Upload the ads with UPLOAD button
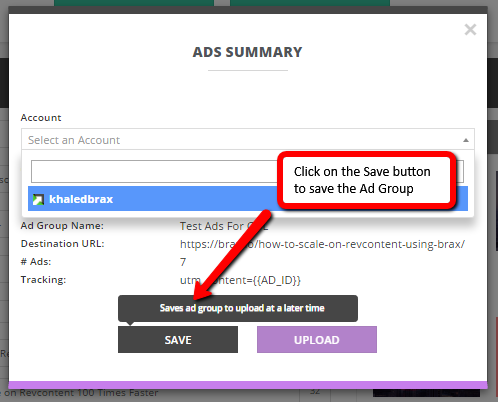 click(x=317, y=340)
